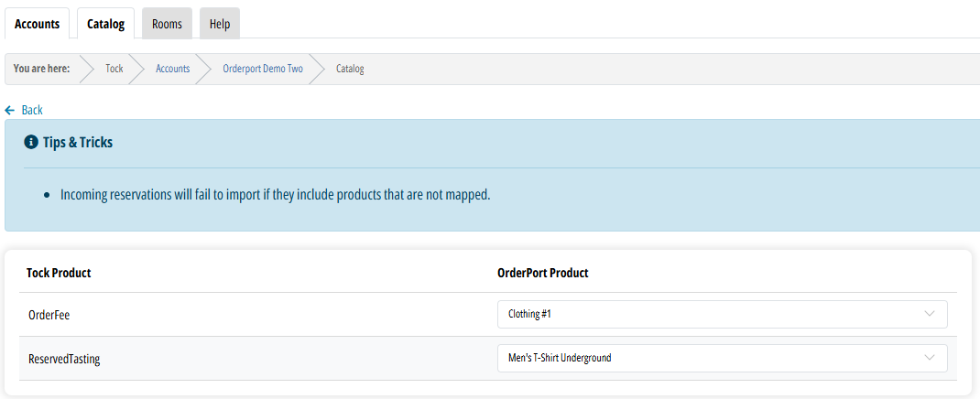980x399 pixels.
Task: Click the Tips & Tricks heading
Action: [x=78, y=143]
